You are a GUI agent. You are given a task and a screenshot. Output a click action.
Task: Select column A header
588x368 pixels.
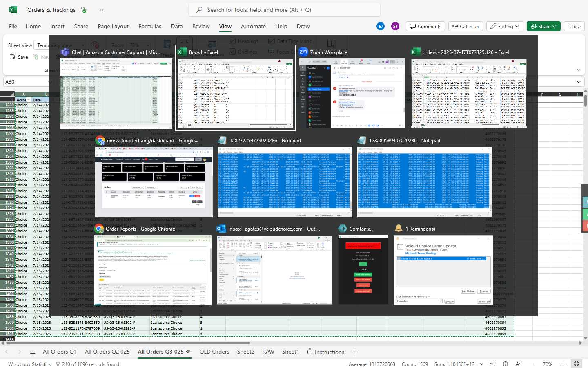[23, 94]
